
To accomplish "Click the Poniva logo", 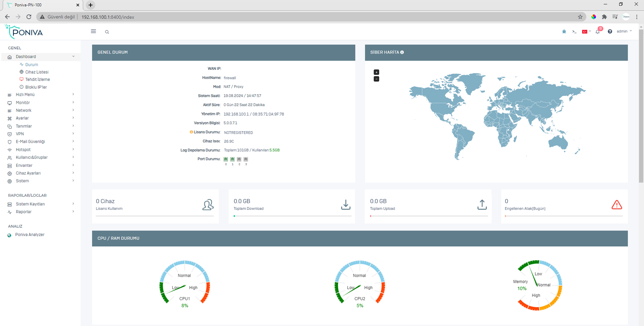I will tap(24, 32).
